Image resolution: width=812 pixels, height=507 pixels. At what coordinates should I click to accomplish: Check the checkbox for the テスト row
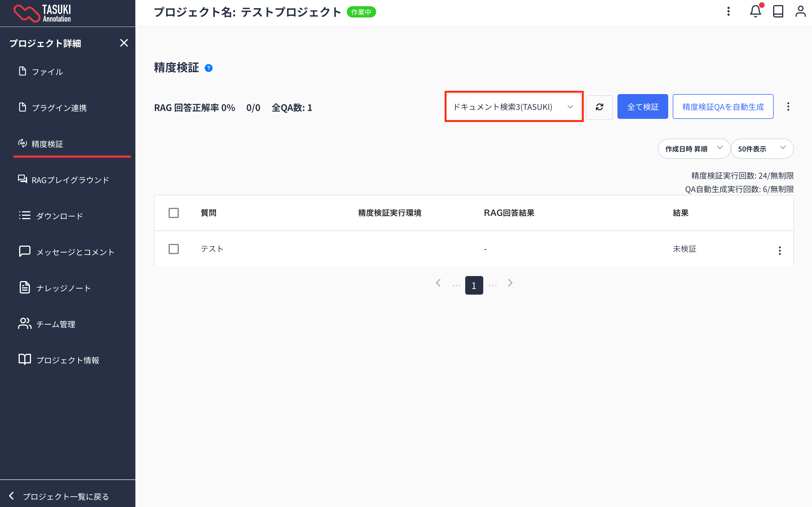click(x=173, y=249)
